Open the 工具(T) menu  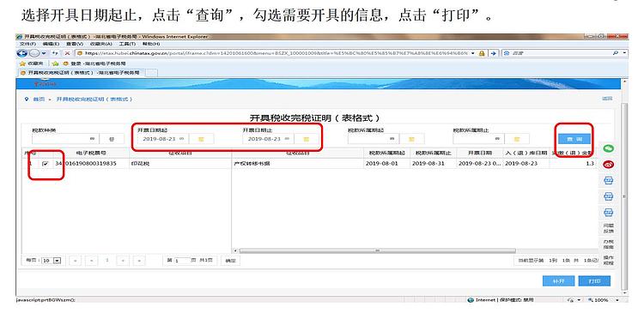click(127, 44)
